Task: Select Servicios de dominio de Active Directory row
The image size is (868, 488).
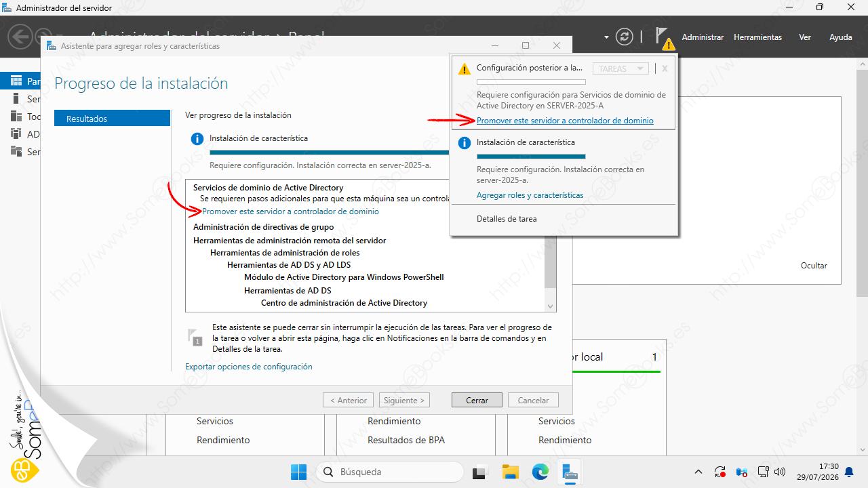Action: pos(269,188)
